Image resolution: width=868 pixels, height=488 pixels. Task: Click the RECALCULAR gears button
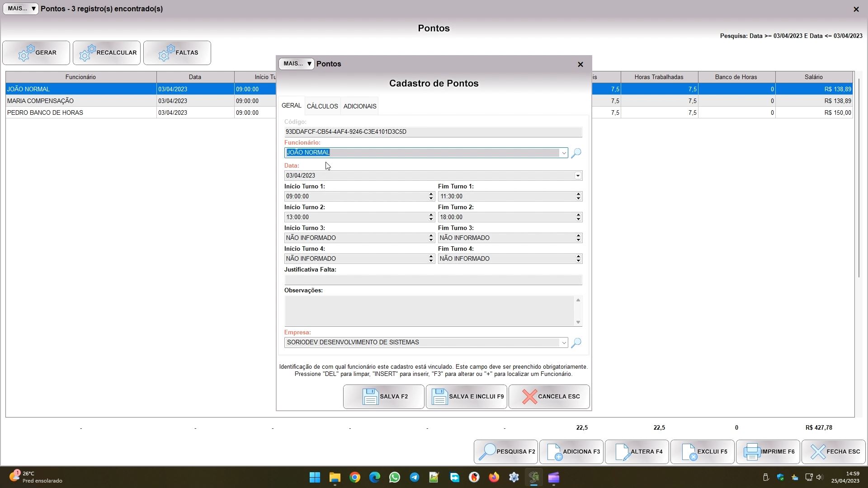point(107,53)
